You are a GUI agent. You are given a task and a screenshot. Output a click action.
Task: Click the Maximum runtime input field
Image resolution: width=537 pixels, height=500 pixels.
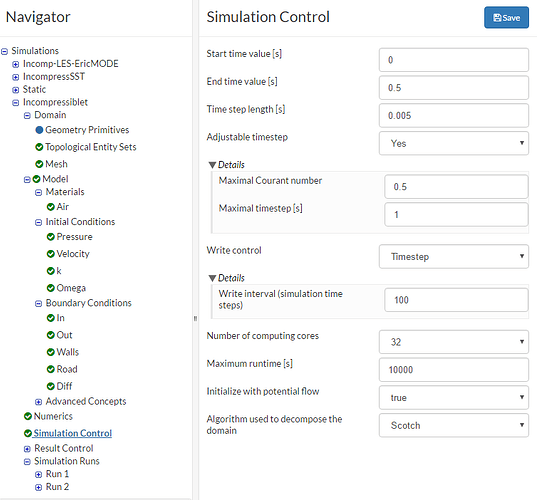tap(454, 370)
